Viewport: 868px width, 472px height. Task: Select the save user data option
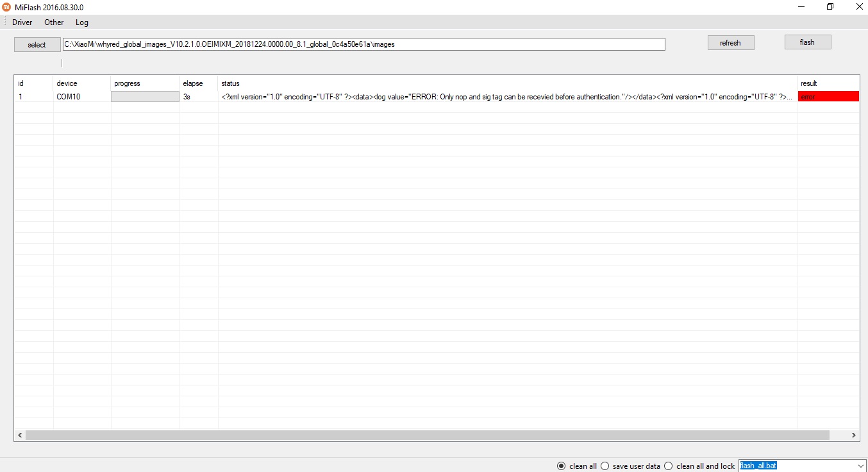click(630, 466)
